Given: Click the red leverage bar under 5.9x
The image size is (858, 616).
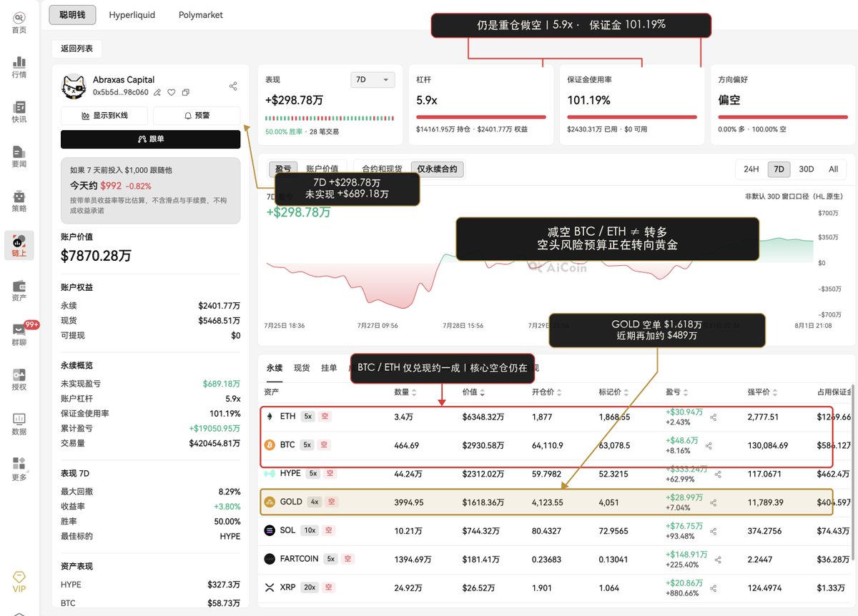Looking at the screenshot, I should coord(481,117).
